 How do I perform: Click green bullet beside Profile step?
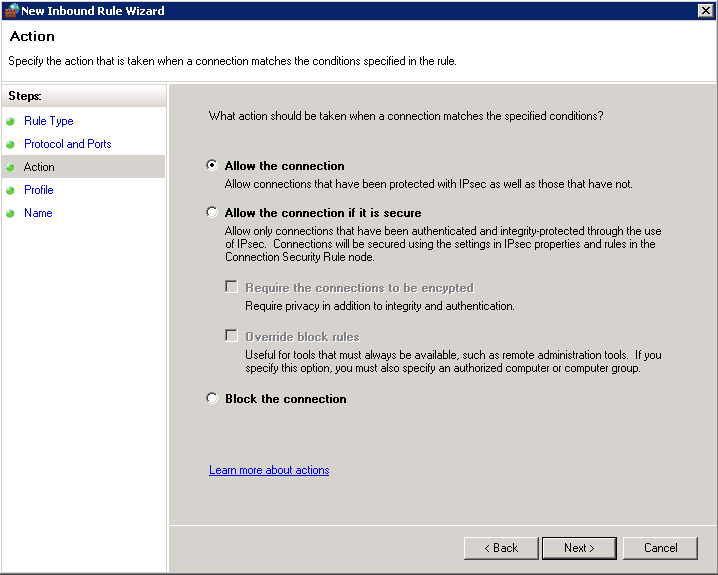click(11, 190)
